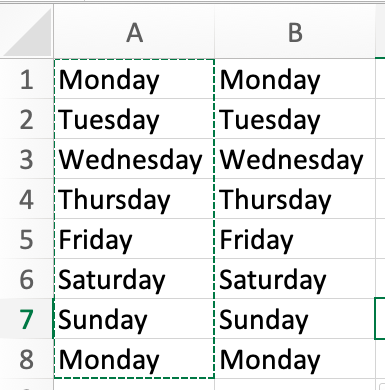Screen dimensions: 385x390
Task: Click cell A5 containing Friday
Action: point(134,239)
